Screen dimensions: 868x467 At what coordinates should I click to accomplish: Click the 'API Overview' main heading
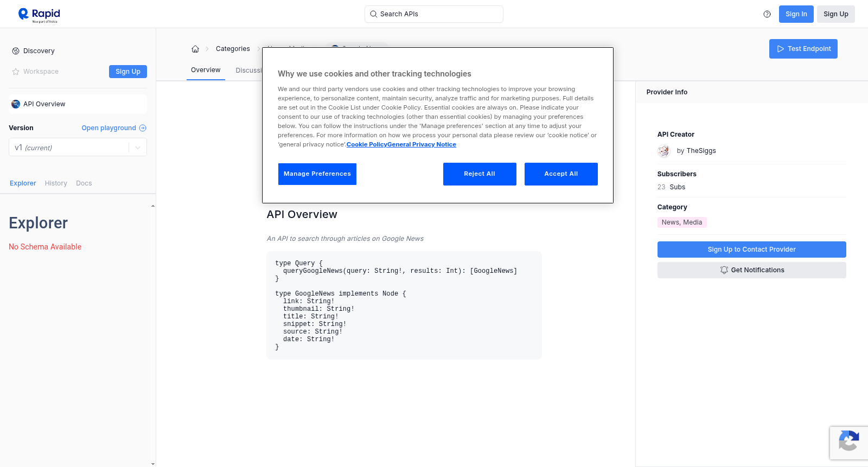302,215
